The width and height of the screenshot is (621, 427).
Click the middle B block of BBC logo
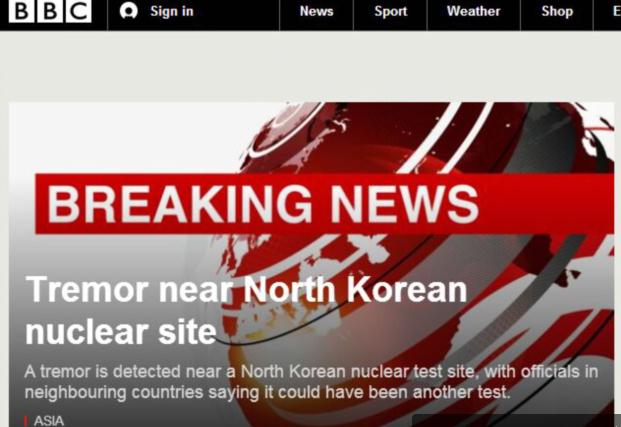coord(50,11)
